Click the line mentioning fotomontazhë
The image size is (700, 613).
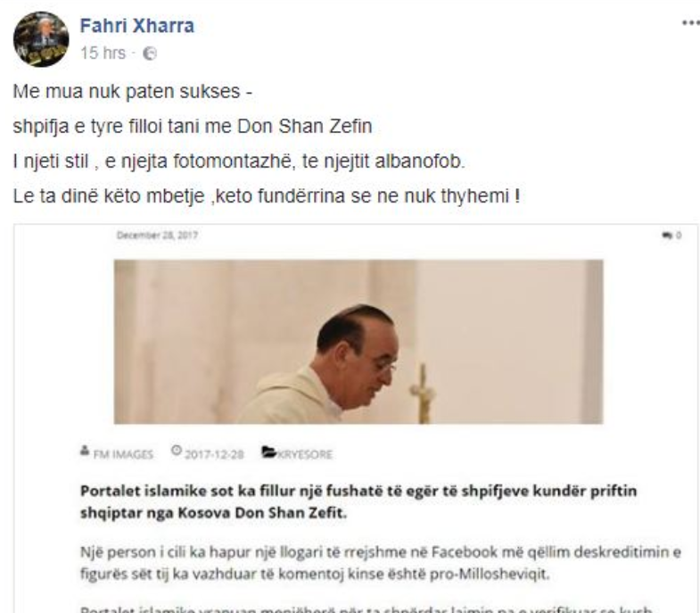pyautogui.click(x=239, y=162)
